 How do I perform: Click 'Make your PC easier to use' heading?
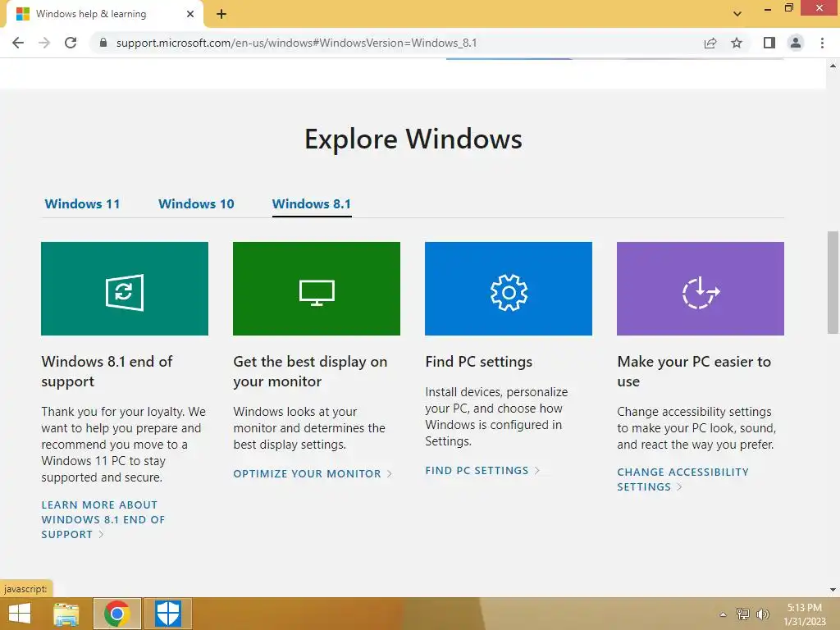tap(694, 372)
